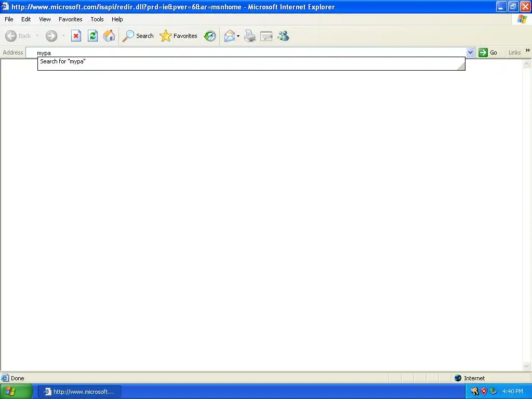This screenshot has height=399, width=532.
Task: Click the Windows flag logo throbber
Action: point(522,19)
